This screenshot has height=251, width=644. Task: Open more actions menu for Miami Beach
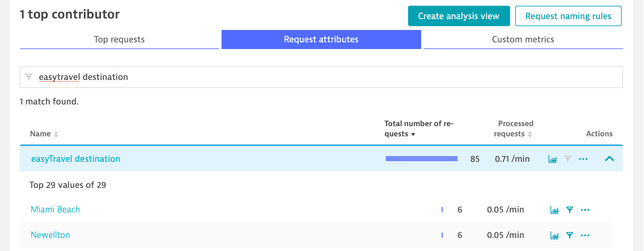585,210
